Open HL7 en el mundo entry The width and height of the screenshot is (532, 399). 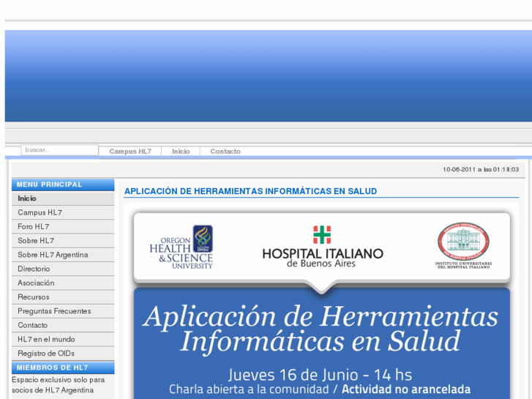[63, 339]
